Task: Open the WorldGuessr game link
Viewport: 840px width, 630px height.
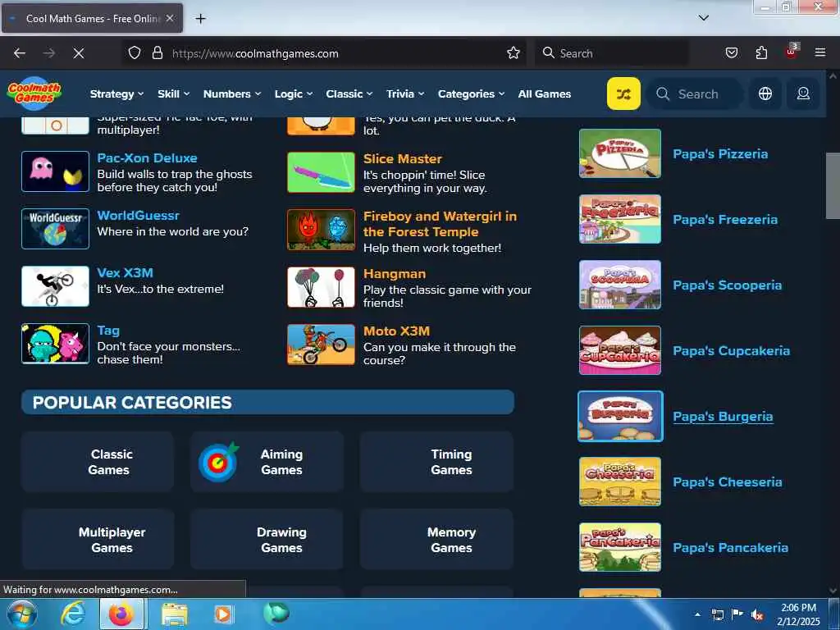Action: click(x=138, y=216)
